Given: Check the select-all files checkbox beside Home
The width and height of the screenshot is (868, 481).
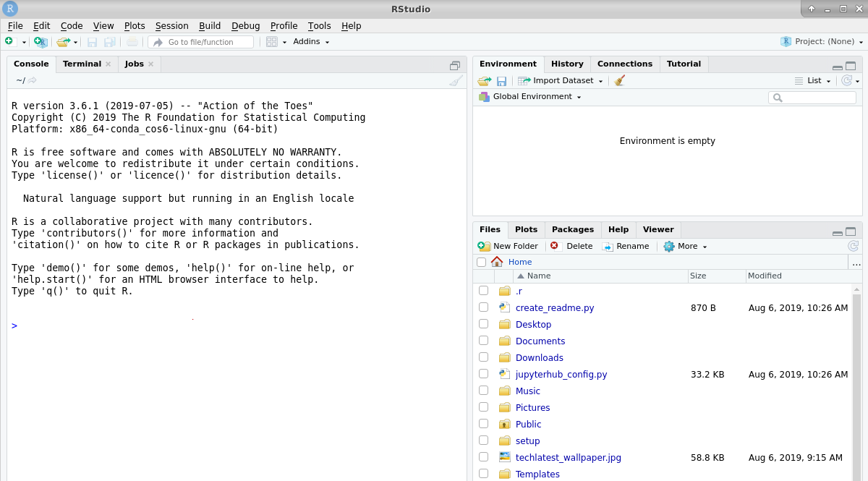Looking at the screenshot, I should (x=482, y=263).
